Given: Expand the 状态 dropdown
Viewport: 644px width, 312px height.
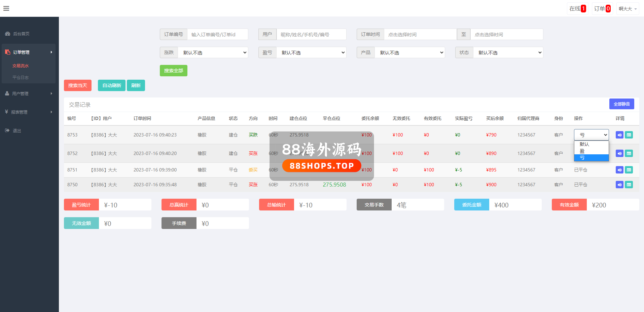Looking at the screenshot, I should pos(508,52).
